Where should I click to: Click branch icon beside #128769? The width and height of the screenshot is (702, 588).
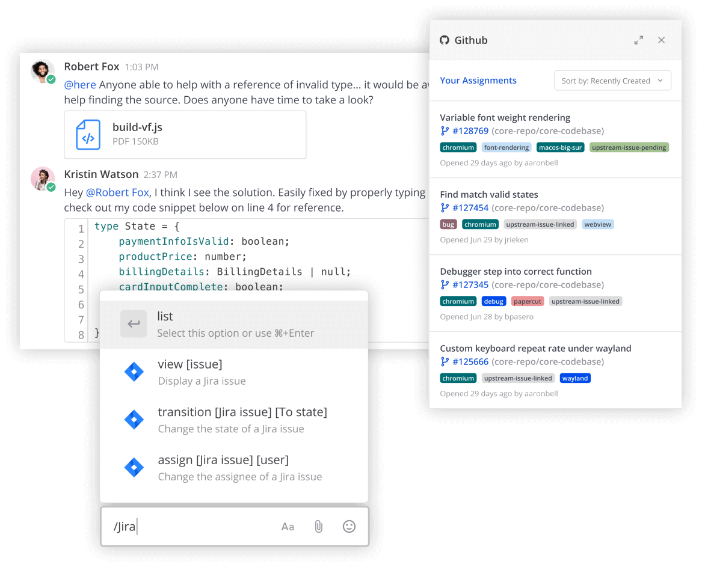[x=444, y=131]
